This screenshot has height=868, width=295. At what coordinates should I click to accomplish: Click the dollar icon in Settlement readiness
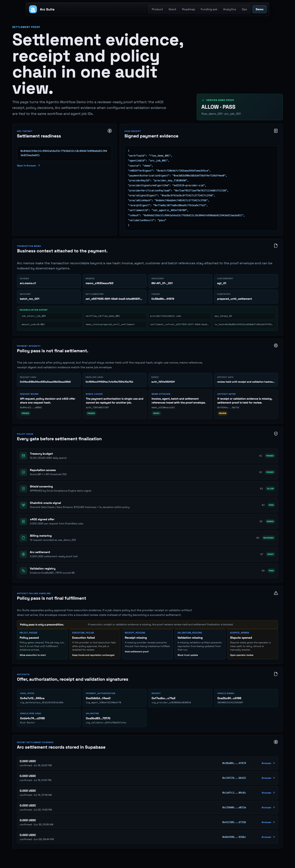(110, 131)
